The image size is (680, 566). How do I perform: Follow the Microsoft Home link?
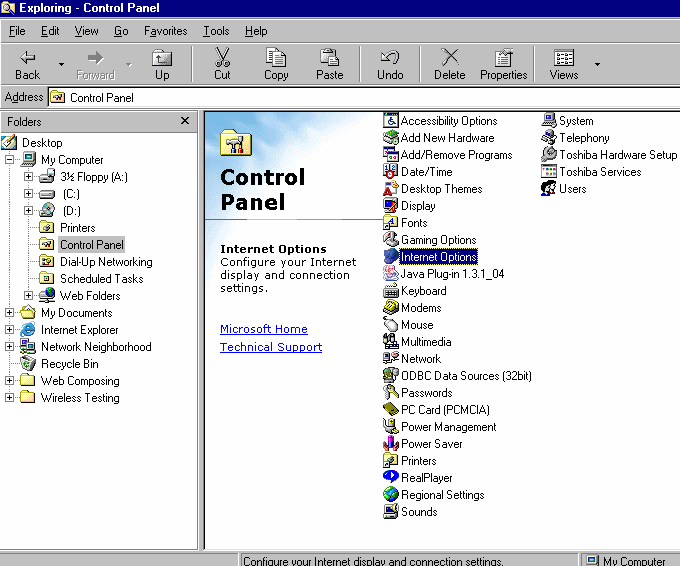point(264,329)
